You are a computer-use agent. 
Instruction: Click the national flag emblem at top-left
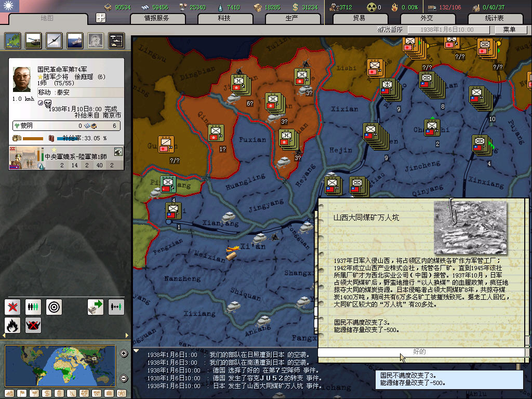pyautogui.click(x=9, y=6)
